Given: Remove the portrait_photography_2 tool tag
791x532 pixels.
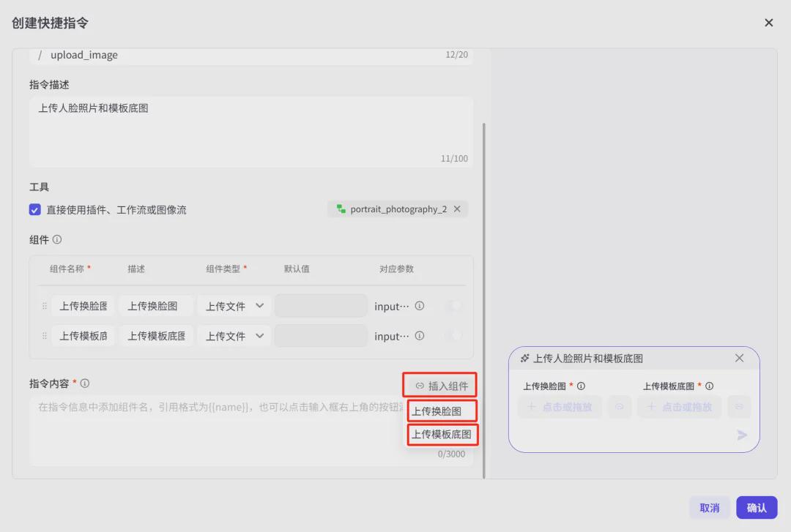Looking at the screenshot, I should tap(457, 209).
